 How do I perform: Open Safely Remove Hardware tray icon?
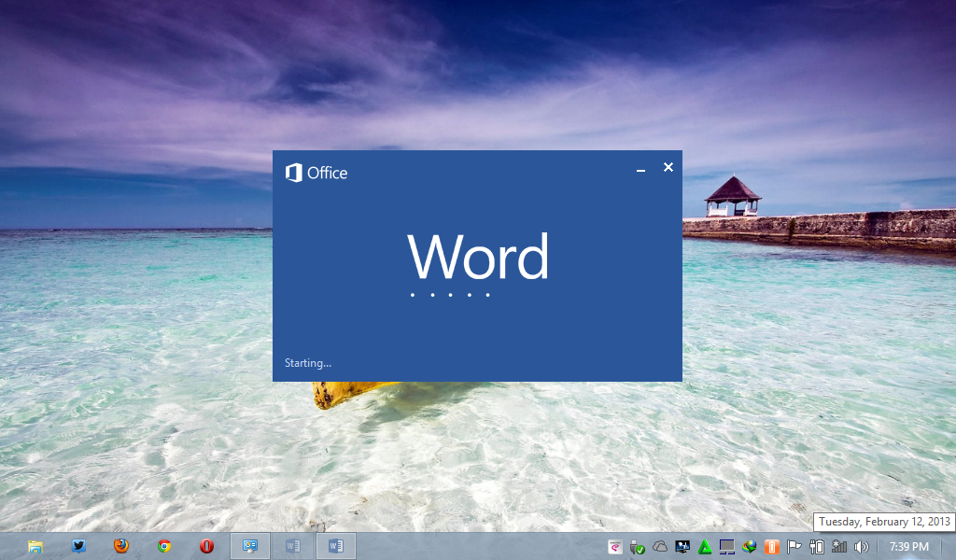click(637, 547)
